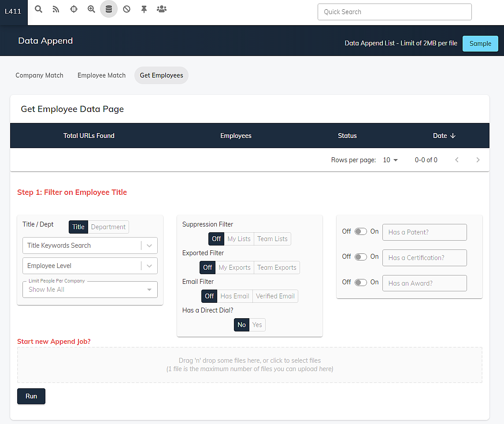Toggle the Has a Patent switch
Image resolution: width=504 pixels, height=424 pixels.
click(x=360, y=231)
